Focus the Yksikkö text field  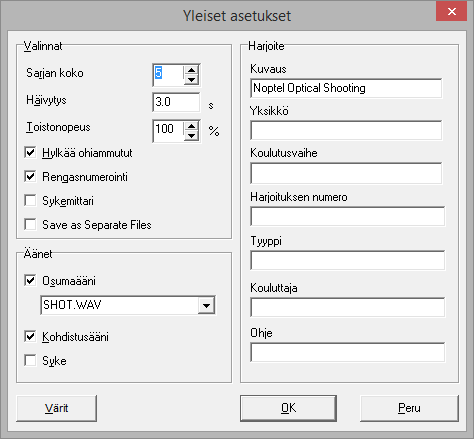(346, 130)
